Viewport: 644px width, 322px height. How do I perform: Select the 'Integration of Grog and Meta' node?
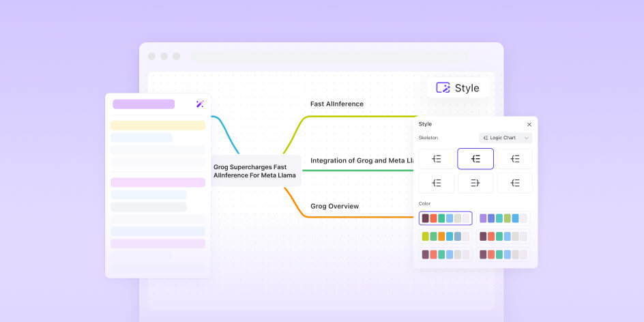point(362,160)
